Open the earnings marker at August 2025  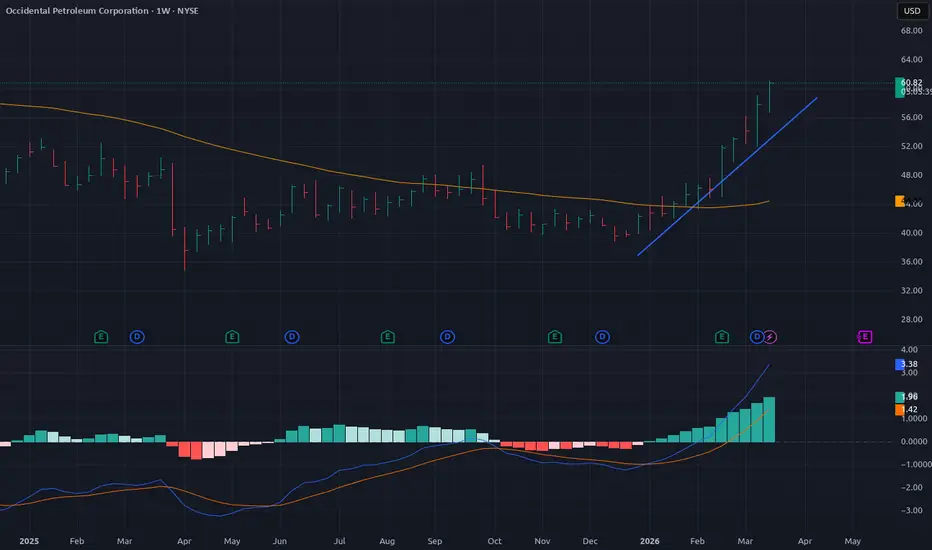(x=388, y=337)
